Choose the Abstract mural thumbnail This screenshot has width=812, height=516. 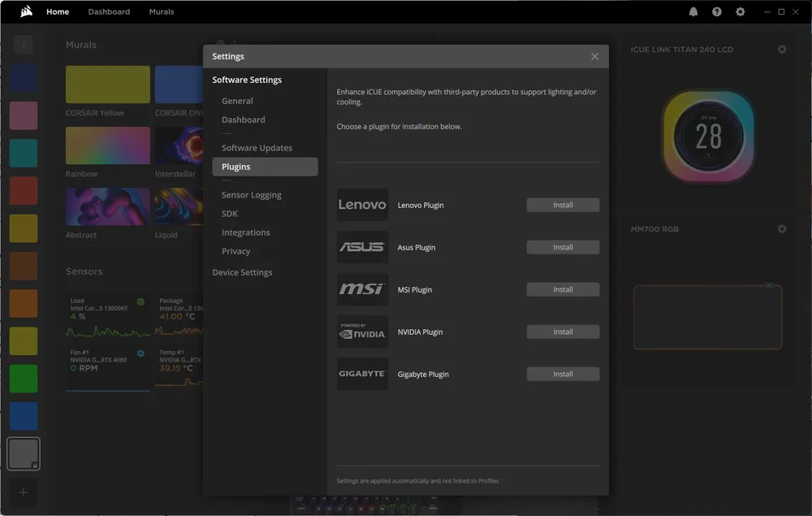(x=108, y=206)
